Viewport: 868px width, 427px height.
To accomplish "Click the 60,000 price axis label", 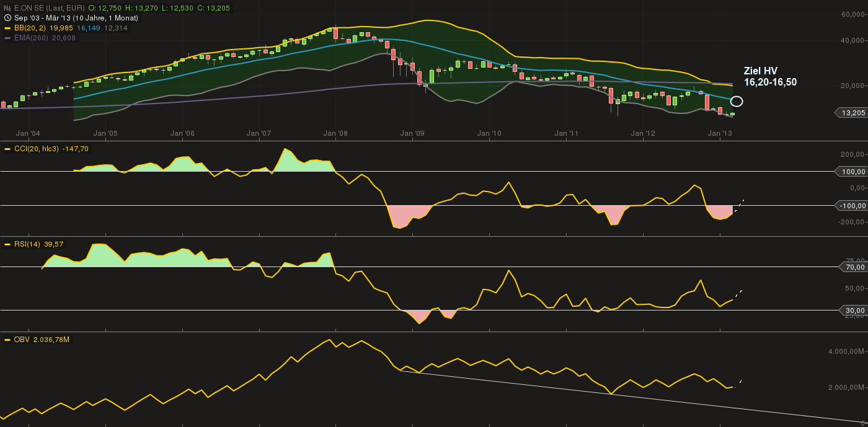I will [853, 14].
